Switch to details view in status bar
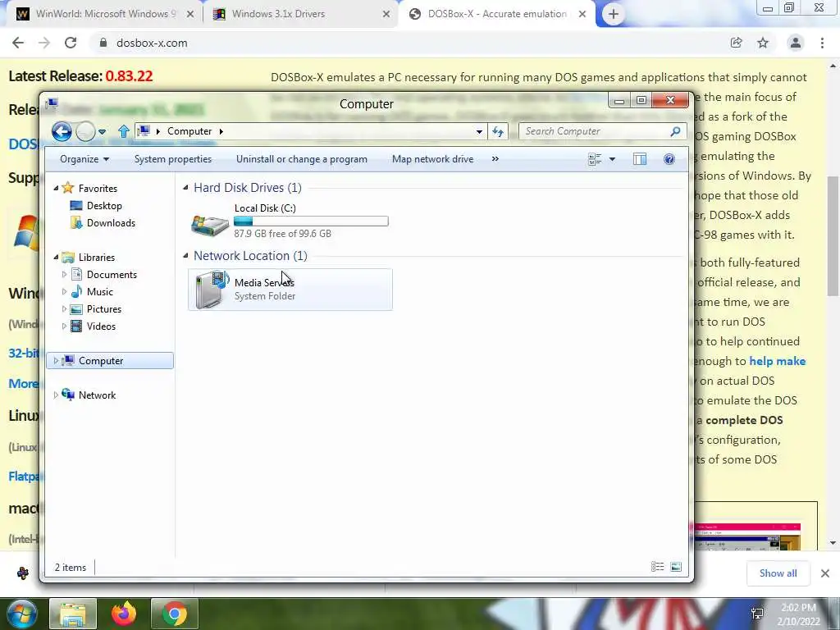Screen dimensions: 840x630 (657, 567)
